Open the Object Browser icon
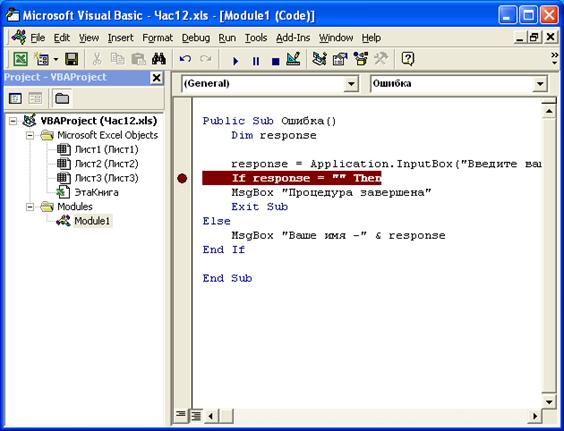 pyautogui.click(x=360, y=59)
